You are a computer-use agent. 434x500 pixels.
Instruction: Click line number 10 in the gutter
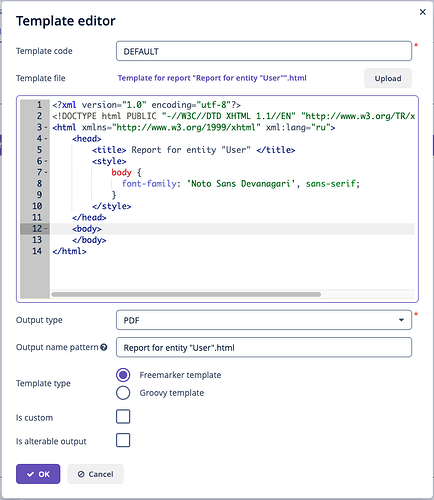coord(37,206)
